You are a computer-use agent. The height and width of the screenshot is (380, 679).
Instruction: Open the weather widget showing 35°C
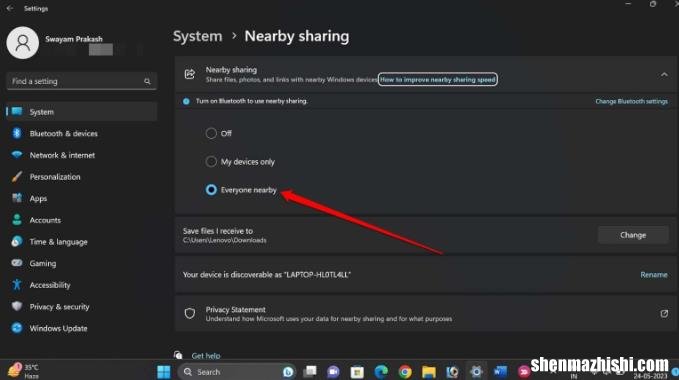pos(24,371)
